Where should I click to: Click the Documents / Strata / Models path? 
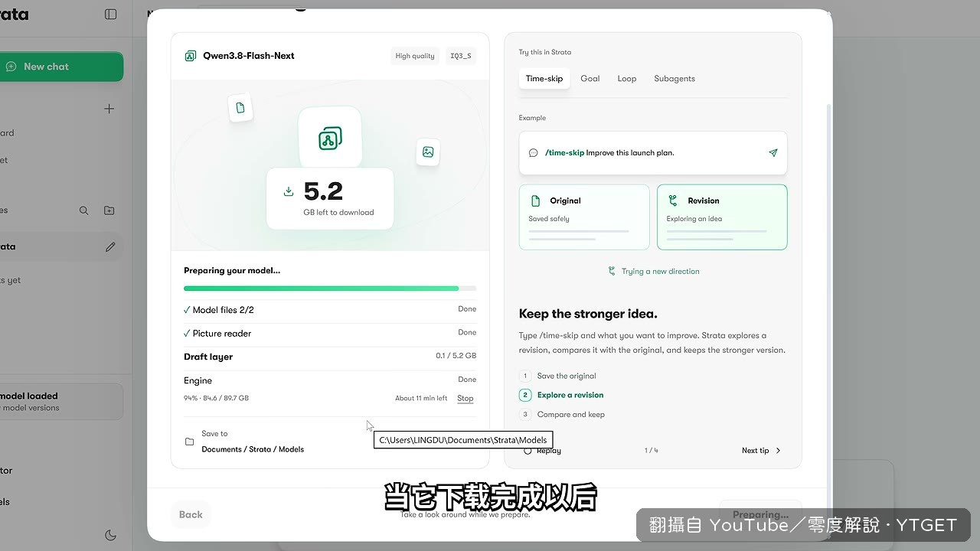click(253, 449)
